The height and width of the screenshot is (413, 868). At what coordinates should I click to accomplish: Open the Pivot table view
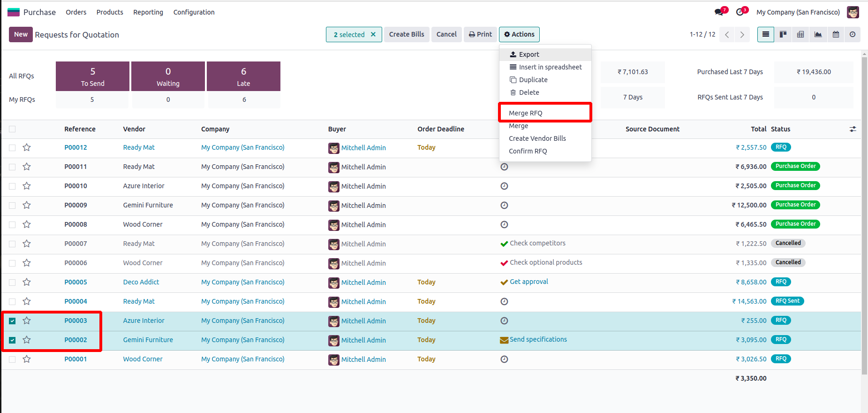800,34
